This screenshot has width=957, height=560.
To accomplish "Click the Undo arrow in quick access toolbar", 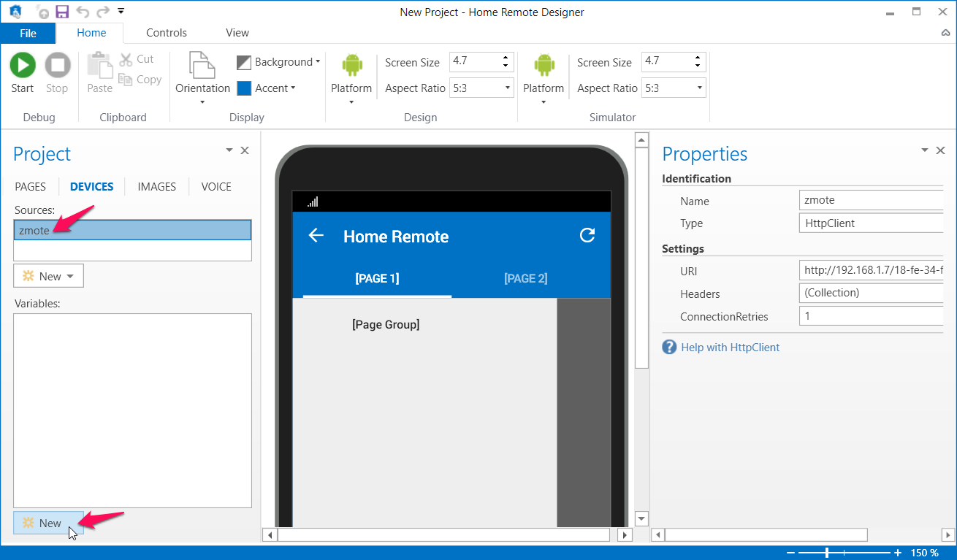I will tap(83, 12).
